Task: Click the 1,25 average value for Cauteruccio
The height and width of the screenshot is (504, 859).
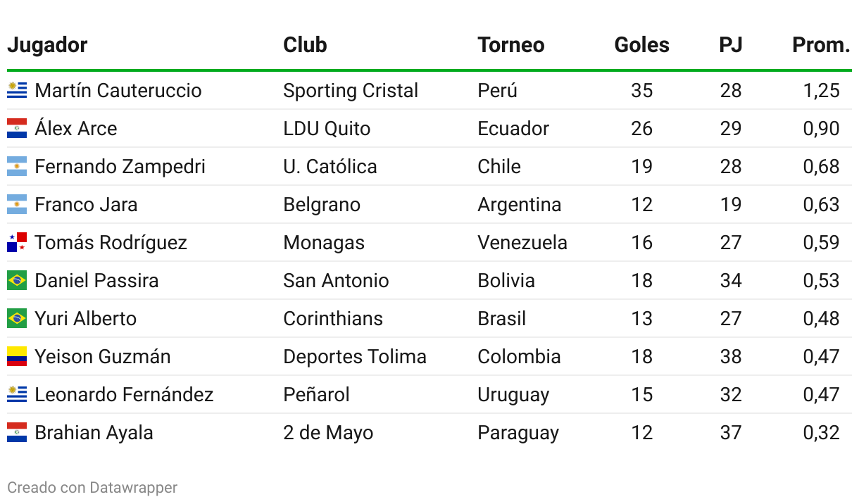Action: (821, 90)
